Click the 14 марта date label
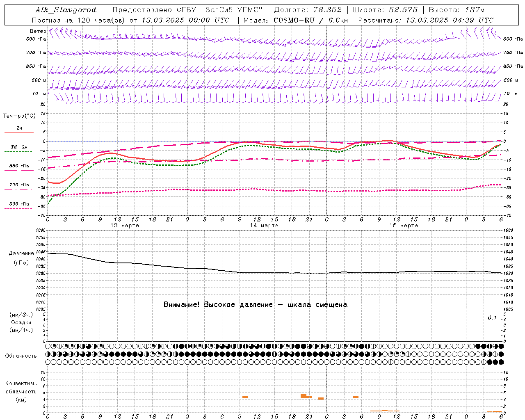This screenshot has width=525, height=420. pyautogui.click(x=264, y=226)
